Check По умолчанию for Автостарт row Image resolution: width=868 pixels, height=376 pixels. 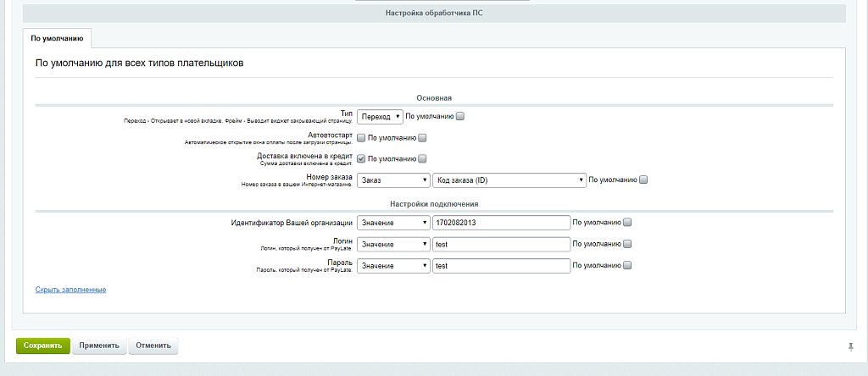pos(422,137)
